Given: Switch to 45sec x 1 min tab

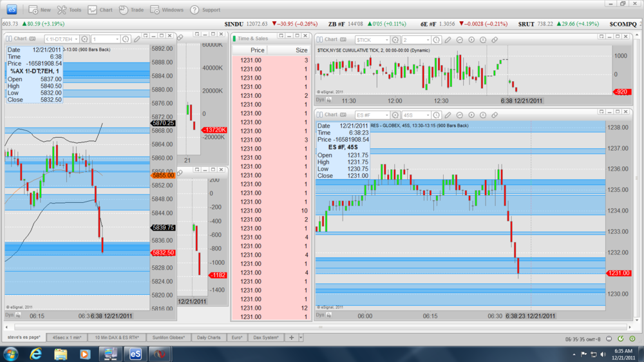Looking at the screenshot, I should tap(67, 338).
